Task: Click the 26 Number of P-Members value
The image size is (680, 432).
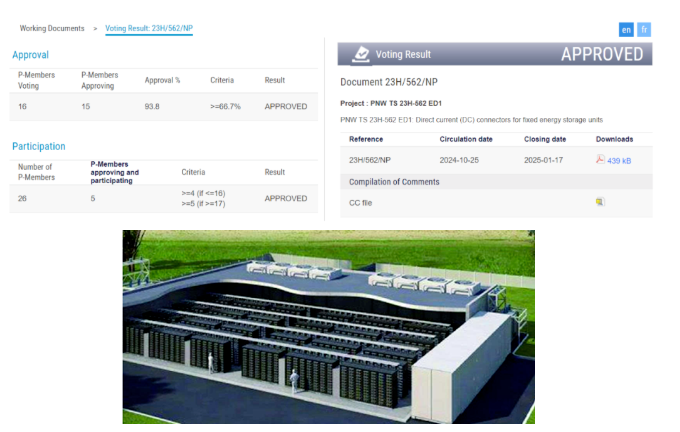Action: pyautogui.click(x=23, y=198)
